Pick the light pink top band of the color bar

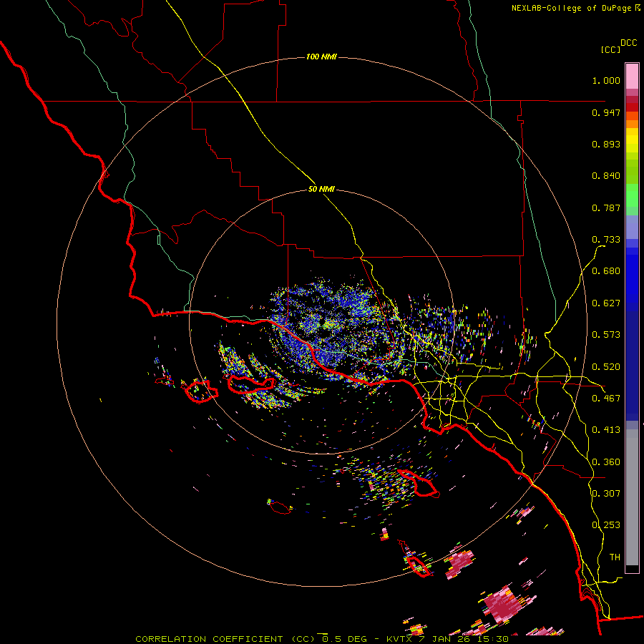click(x=632, y=76)
